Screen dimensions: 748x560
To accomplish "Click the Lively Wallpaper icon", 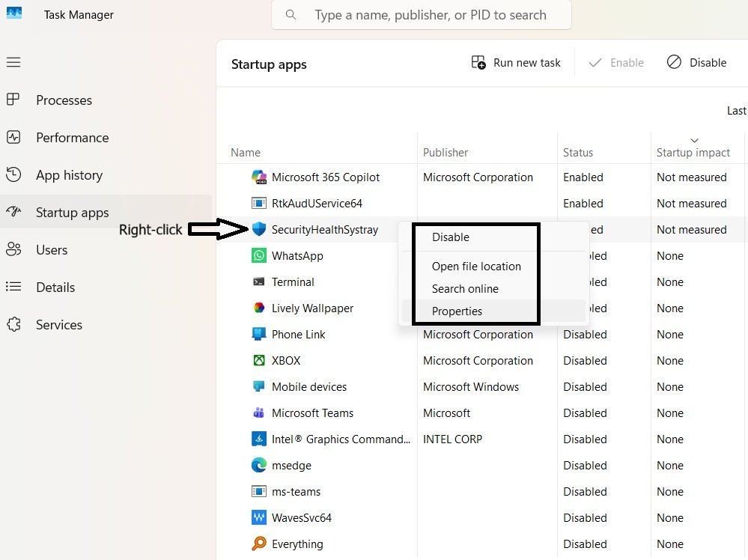I will click(259, 308).
